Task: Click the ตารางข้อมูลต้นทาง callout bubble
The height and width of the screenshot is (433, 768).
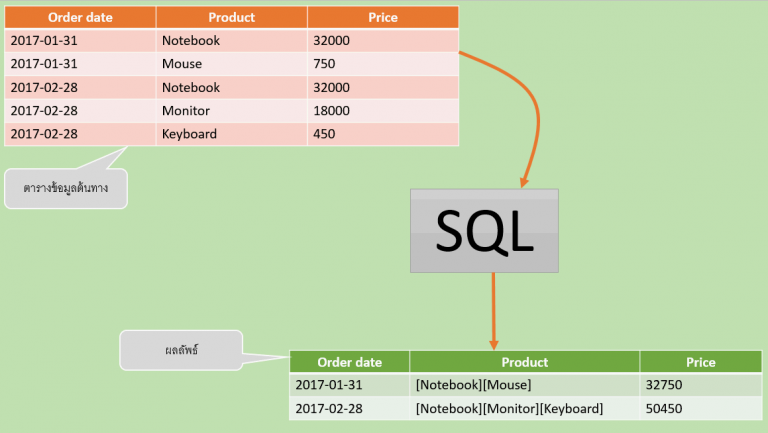Action: click(x=66, y=189)
